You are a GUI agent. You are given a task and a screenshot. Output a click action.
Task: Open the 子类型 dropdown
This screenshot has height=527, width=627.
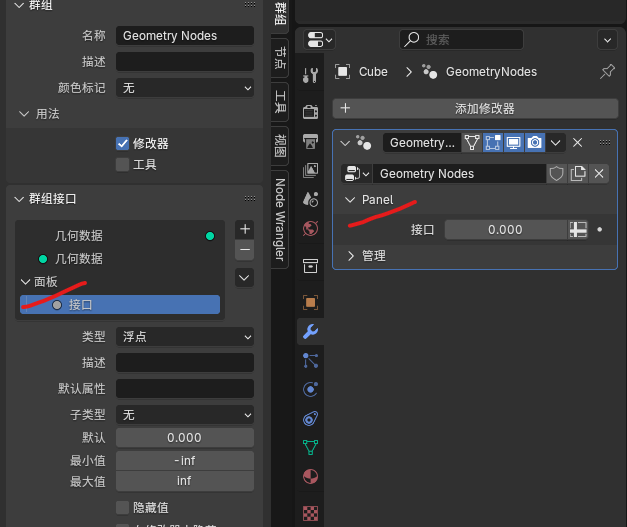185,415
